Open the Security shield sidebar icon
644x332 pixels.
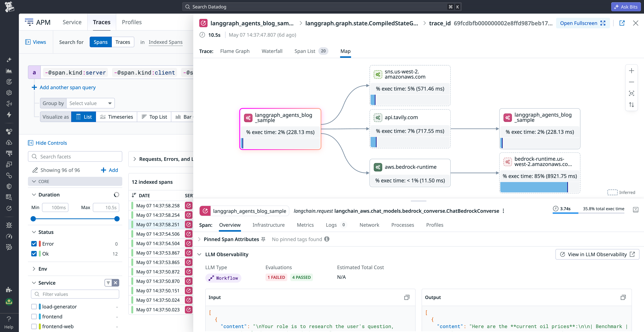click(x=9, y=186)
